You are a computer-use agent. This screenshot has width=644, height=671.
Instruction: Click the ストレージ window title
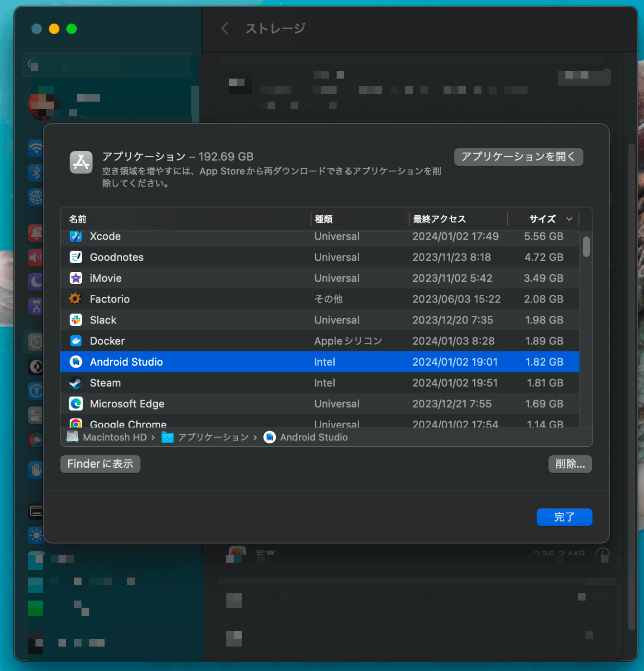tap(275, 28)
